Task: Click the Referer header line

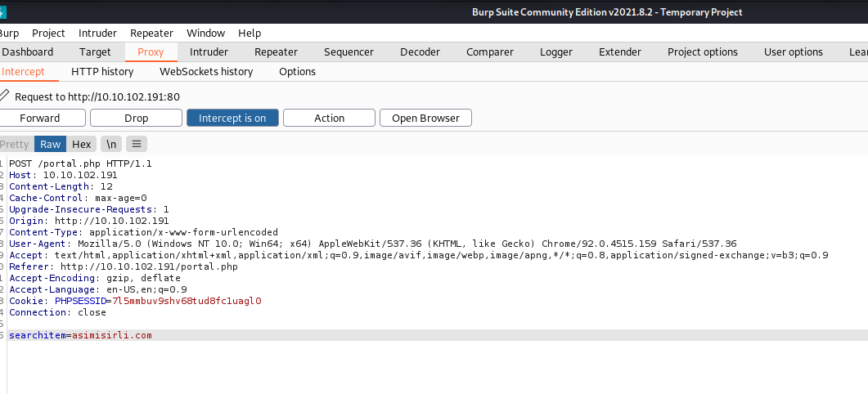Action: (124, 266)
